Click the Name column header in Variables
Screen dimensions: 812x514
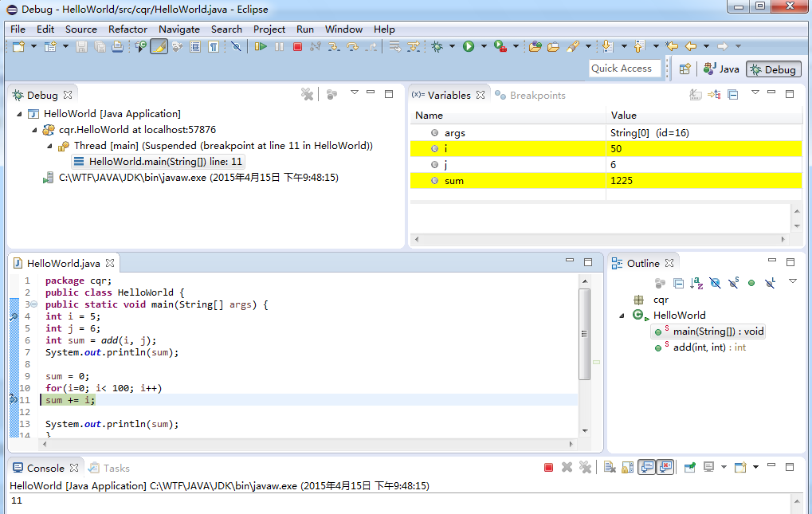tap(508, 116)
